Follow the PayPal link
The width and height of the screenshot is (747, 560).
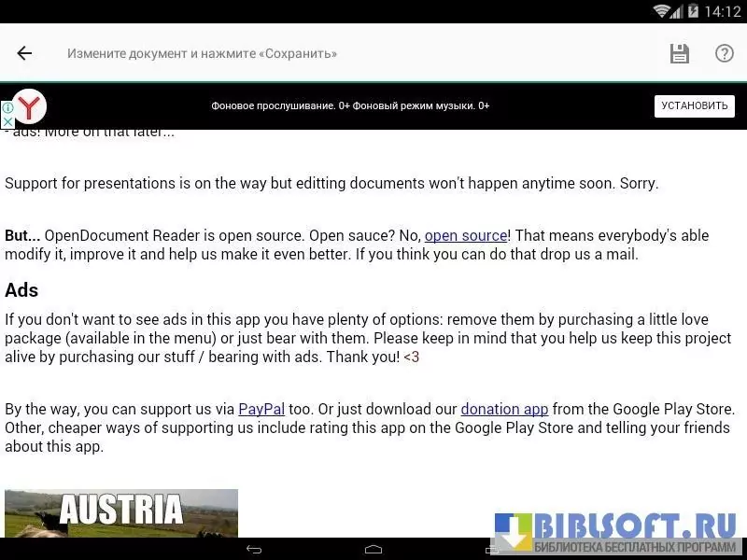(261, 409)
